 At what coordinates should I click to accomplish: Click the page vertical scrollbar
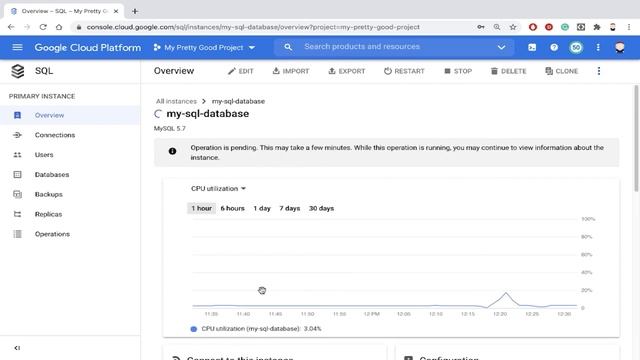(x=636, y=139)
